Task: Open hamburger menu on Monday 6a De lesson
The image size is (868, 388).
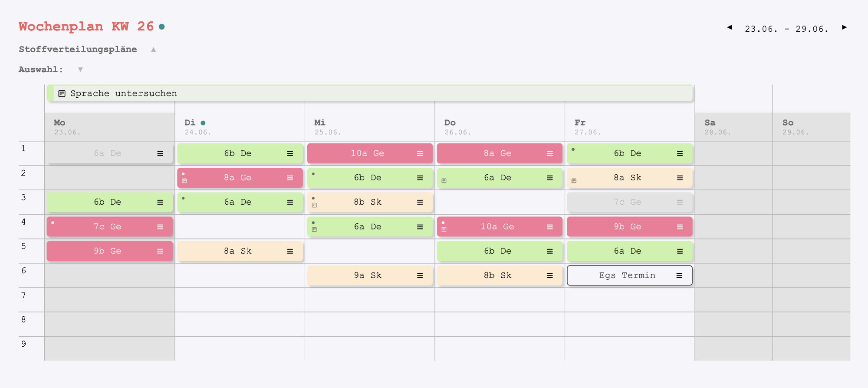Action: pyautogui.click(x=160, y=153)
